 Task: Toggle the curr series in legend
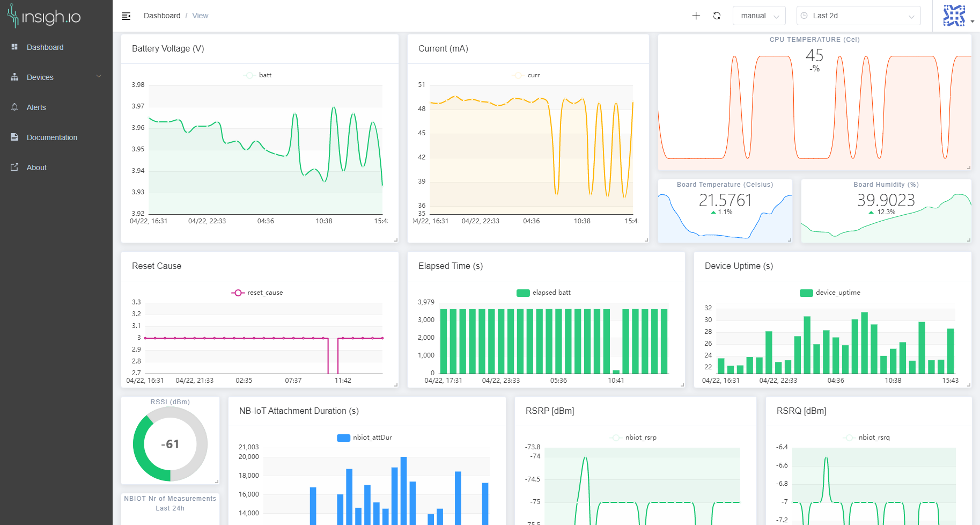(526, 75)
